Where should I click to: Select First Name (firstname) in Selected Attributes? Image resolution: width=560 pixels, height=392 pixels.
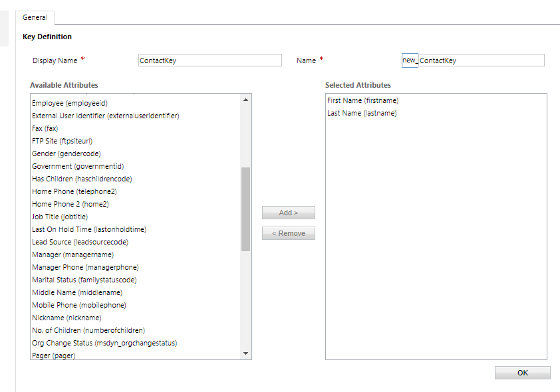tap(362, 100)
